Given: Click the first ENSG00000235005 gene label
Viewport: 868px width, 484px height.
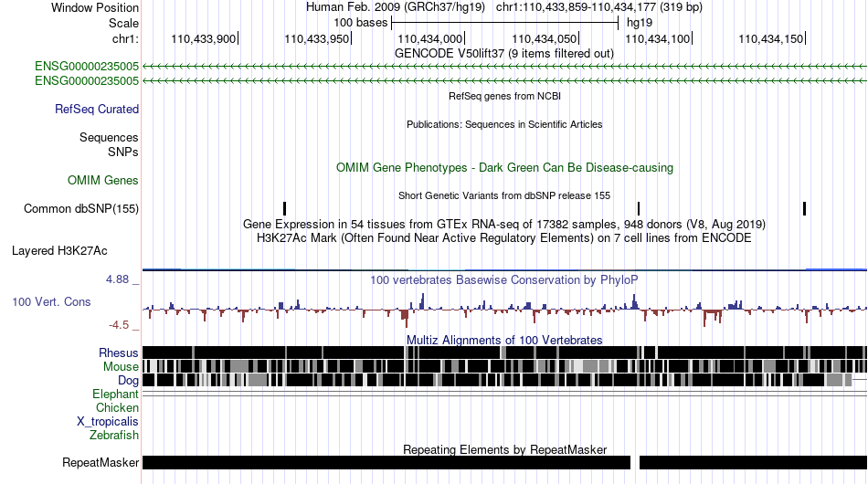Looking at the screenshot, I should pos(87,67).
